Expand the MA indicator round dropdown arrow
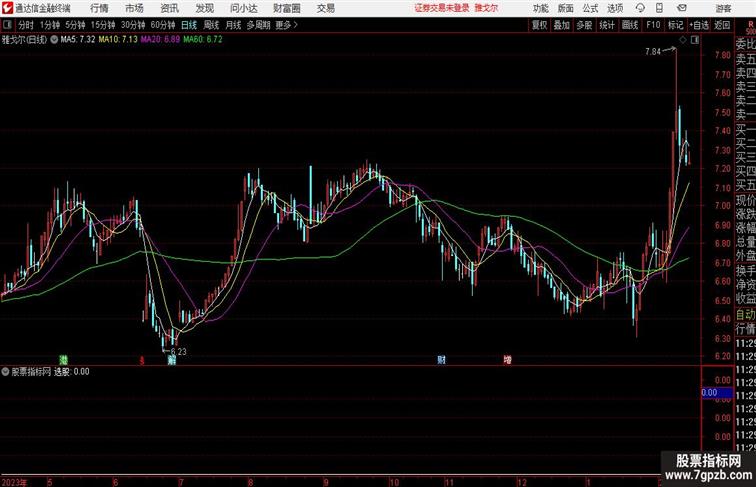Image resolution: width=756 pixels, height=487 pixels. (x=54, y=40)
